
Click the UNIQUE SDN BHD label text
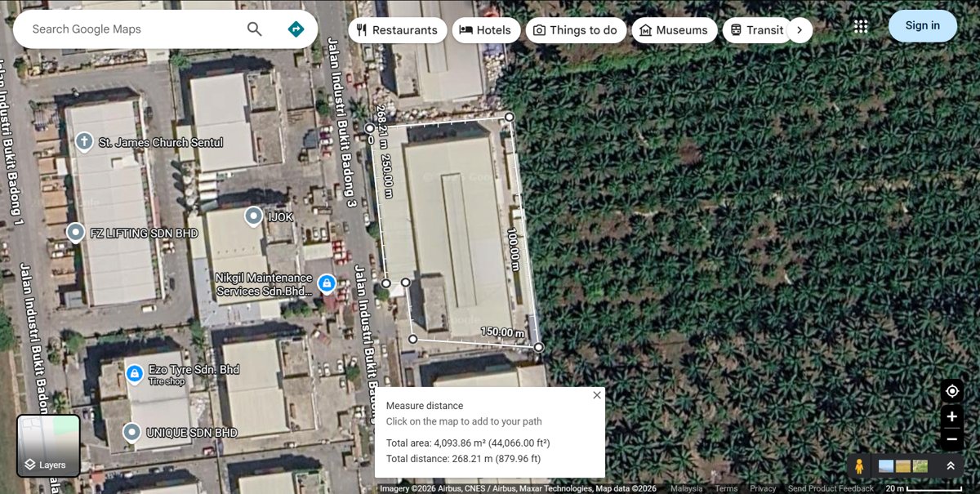pos(192,432)
